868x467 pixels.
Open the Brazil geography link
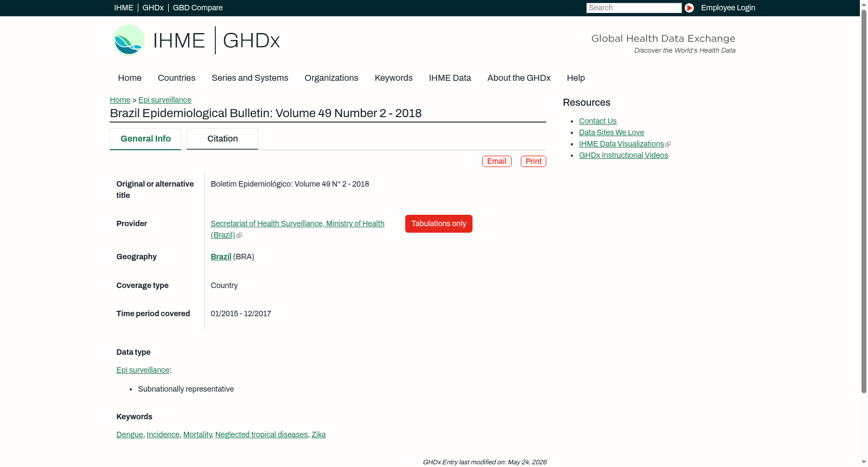[x=221, y=257]
